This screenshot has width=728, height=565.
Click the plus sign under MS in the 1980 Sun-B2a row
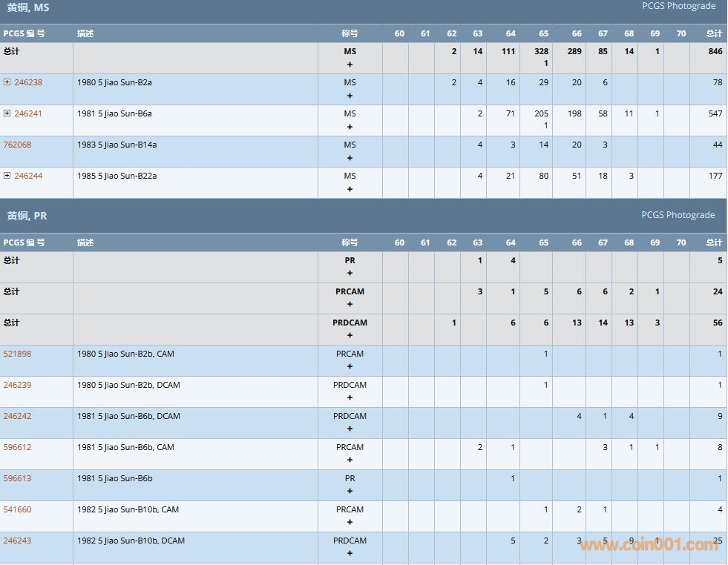pos(350,96)
